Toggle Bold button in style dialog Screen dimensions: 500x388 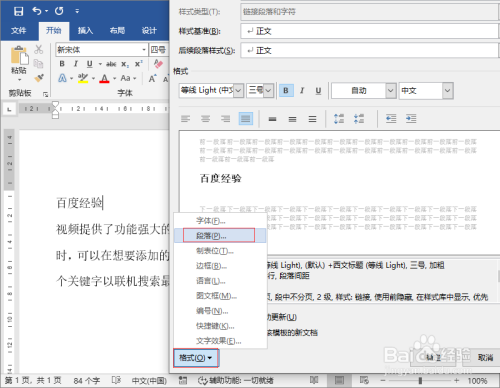point(286,91)
